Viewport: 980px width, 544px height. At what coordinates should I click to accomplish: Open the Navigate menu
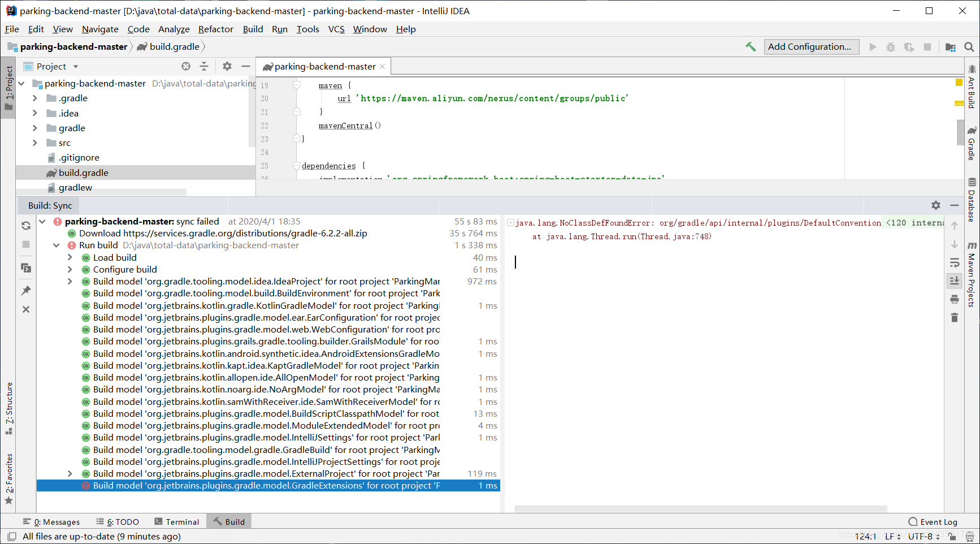[100, 29]
